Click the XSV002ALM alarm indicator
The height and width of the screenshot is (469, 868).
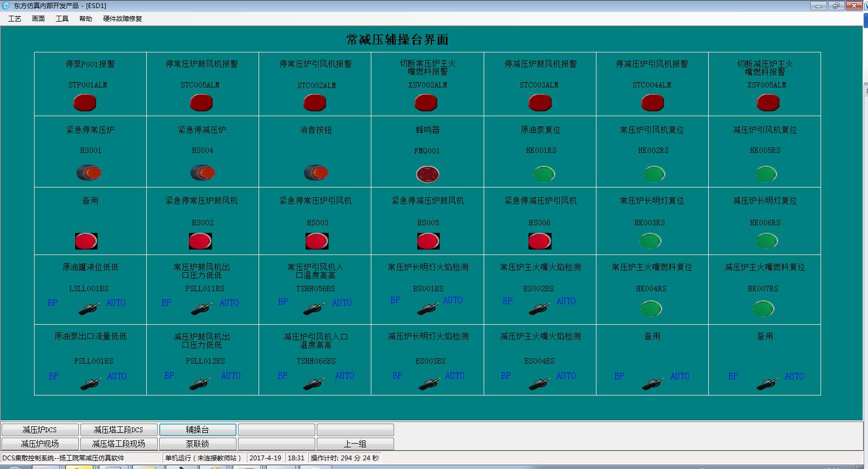point(426,102)
